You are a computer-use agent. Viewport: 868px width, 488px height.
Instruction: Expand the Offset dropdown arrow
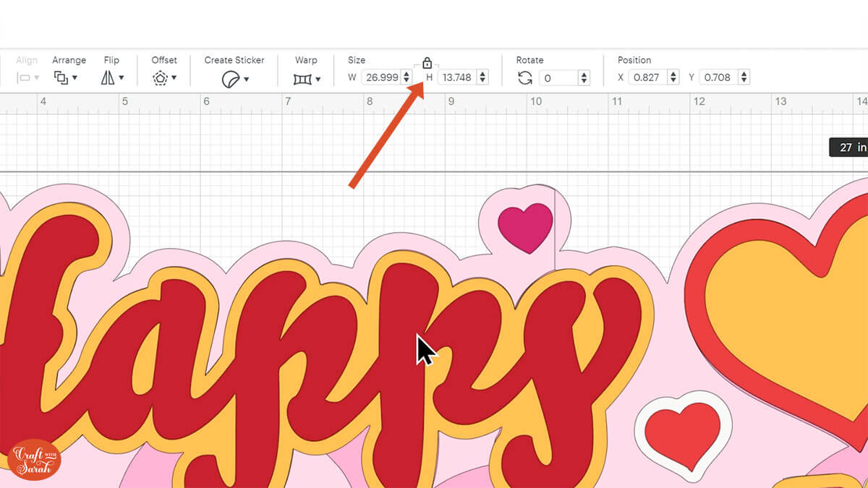point(174,78)
